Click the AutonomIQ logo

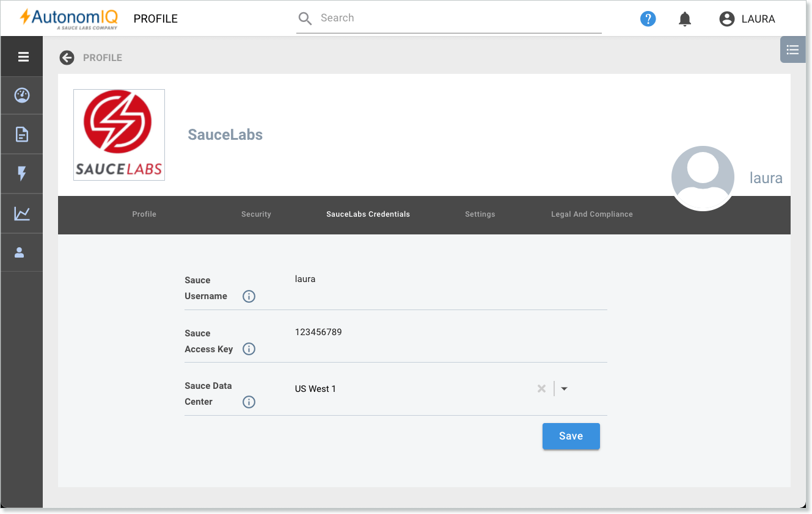(68, 18)
